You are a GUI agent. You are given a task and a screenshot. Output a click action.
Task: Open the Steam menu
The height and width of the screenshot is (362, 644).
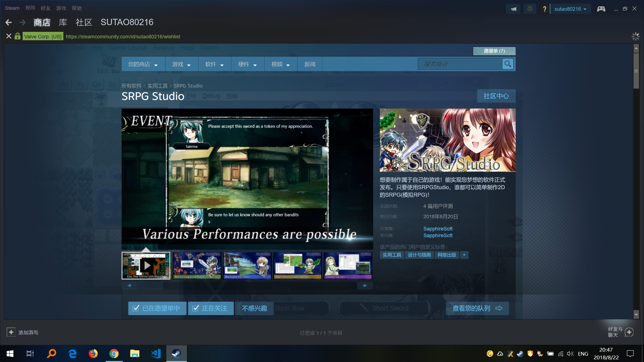point(12,8)
